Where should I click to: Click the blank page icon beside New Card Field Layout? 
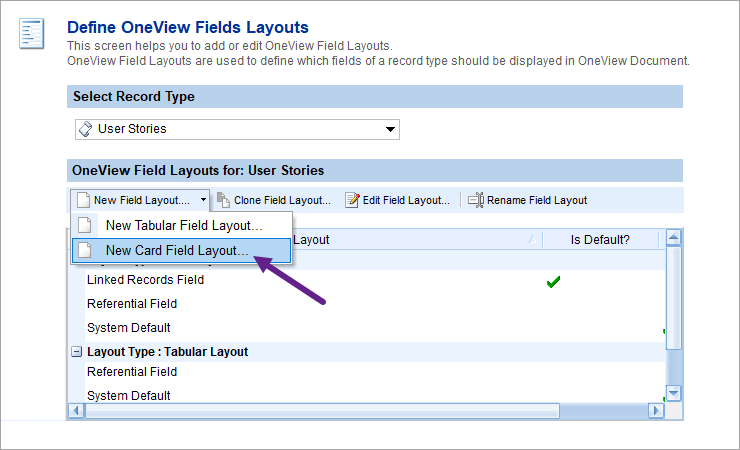coord(84,250)
